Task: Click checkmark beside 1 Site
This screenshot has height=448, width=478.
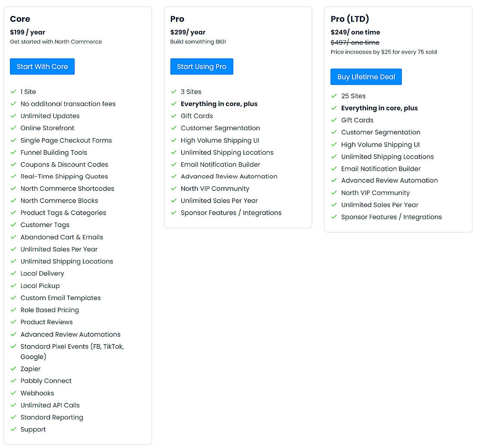Action: (x=13, y=91)
